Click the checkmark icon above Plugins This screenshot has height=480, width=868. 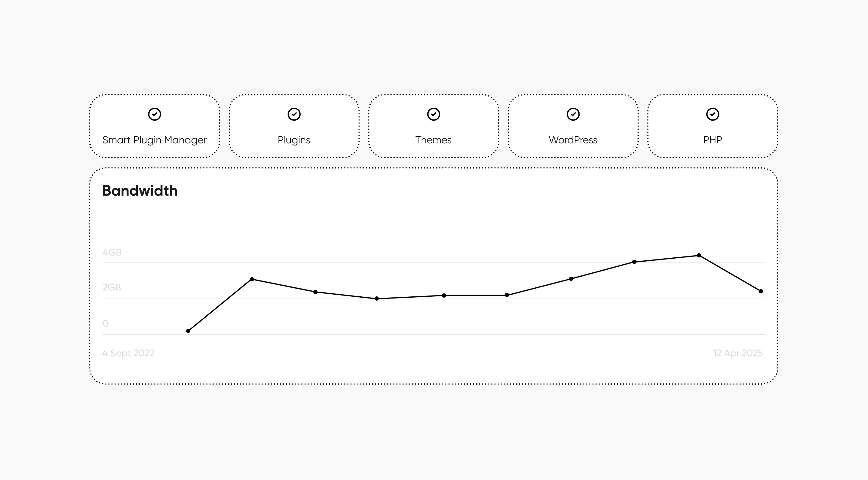(x=294, y=114)
